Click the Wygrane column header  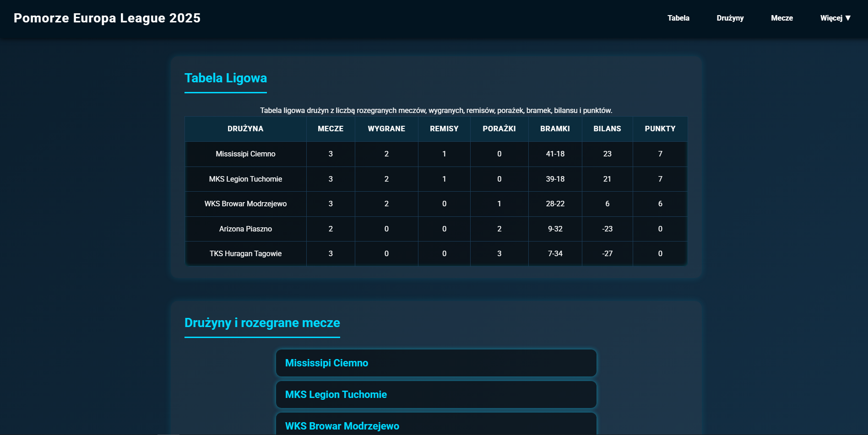pos(386,129)
